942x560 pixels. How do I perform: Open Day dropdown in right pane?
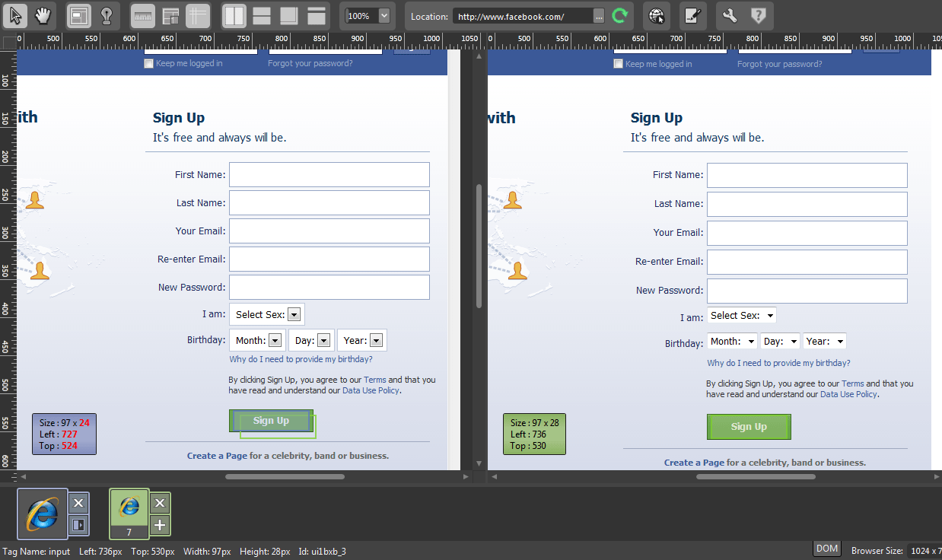pos(780,341)
